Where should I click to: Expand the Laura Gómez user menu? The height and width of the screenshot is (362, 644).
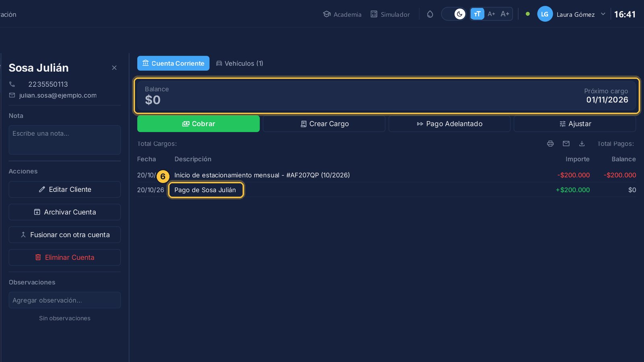[603, 14]
